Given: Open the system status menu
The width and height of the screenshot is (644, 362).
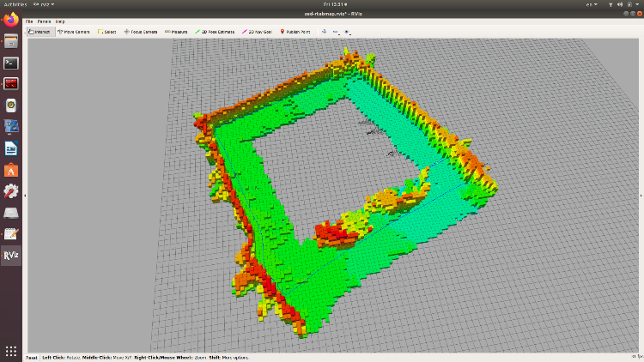Looking at the screenshot, I should click(623, 4).
